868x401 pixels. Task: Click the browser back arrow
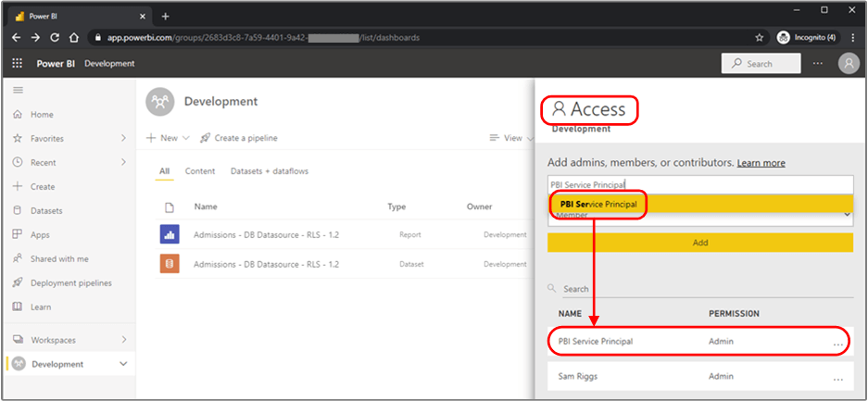pos(17,38)
